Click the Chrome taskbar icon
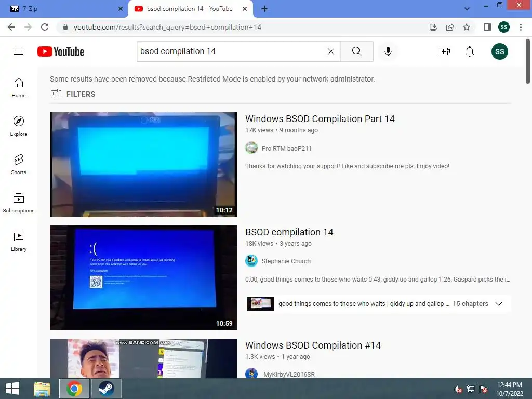Screen dimensions: 532x399 (x=74, y=389)
